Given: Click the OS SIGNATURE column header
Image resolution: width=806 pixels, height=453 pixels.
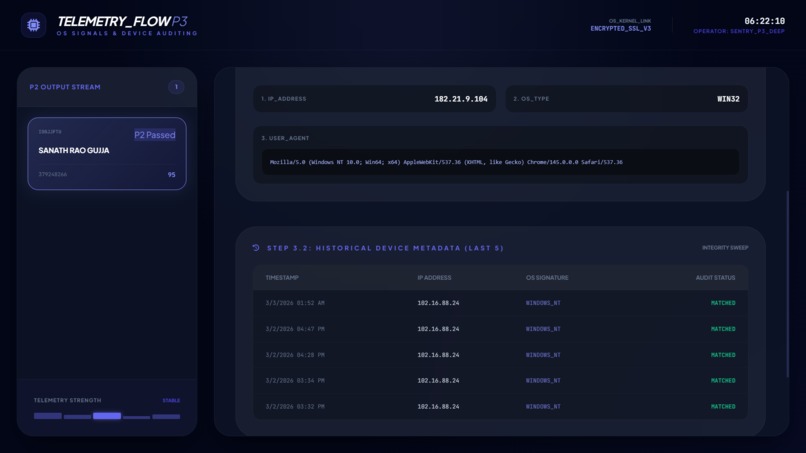Looking at the screenshot, I should 547,278.
